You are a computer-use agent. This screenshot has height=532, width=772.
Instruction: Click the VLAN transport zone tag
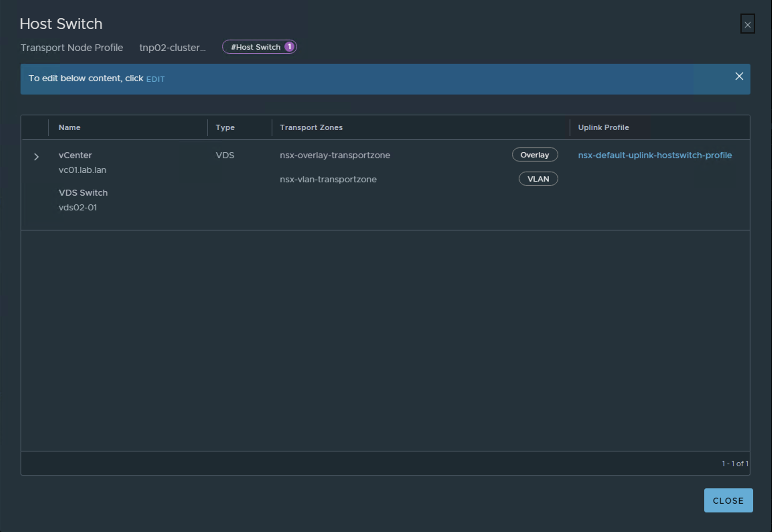pyautogui.click(x=538, y=179)
